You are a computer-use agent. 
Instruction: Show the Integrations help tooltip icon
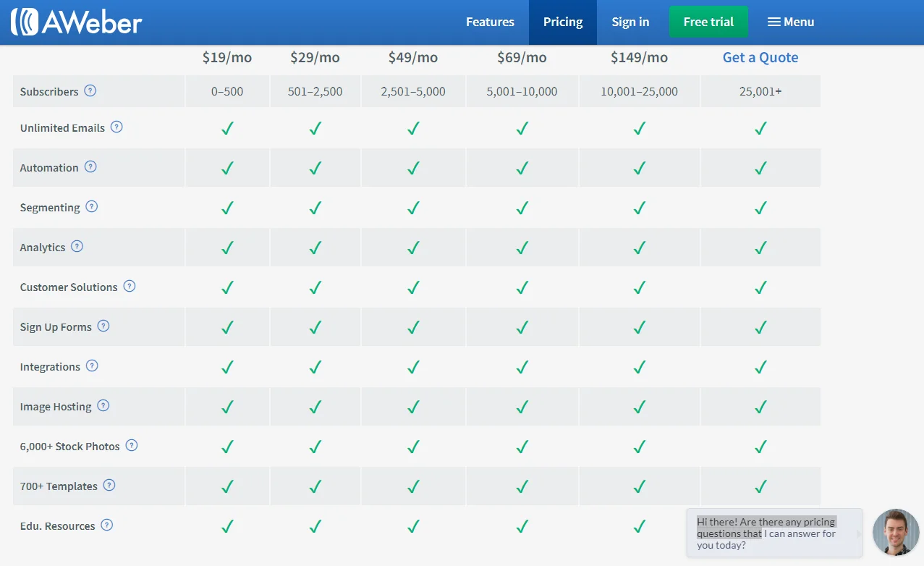pos(92,366)
